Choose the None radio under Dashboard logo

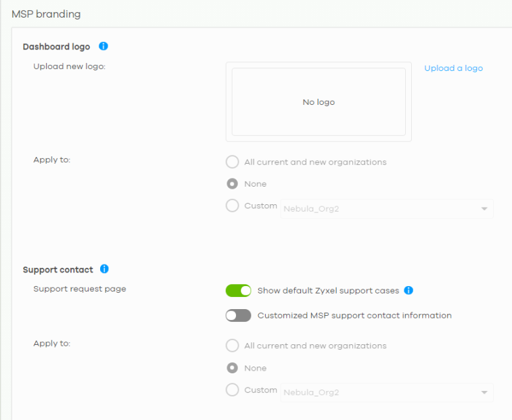pyautogui.click(x=233, y=184)
